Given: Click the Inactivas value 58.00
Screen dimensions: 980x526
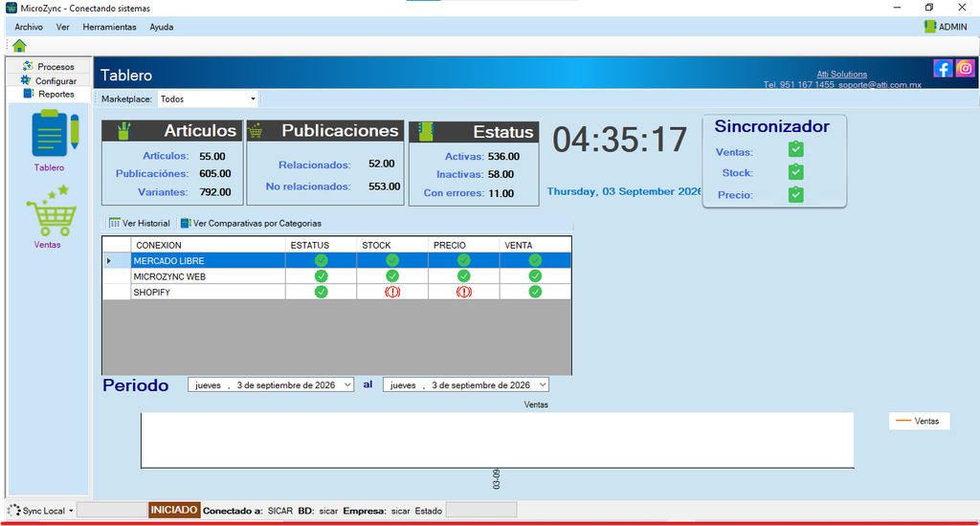Looking at the screenshot, I should pyautogui.click(x=501, y=174).
